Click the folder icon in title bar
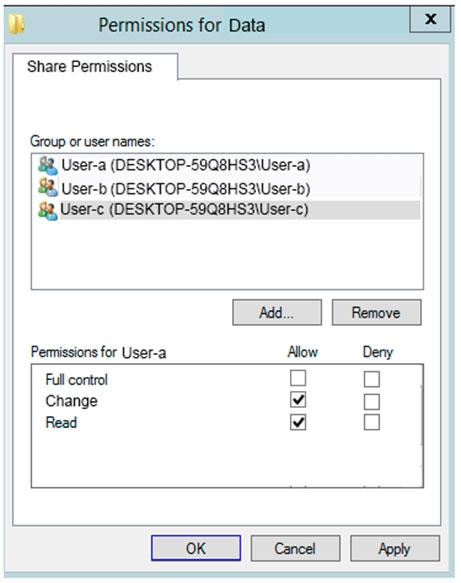This screenshot has height=583, width=461. click(16, 24)
